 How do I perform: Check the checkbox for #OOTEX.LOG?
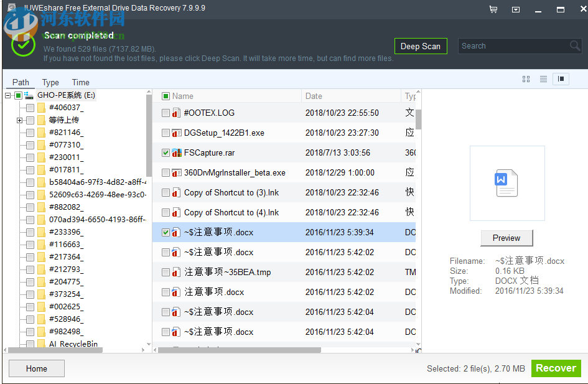pos(165,113)
